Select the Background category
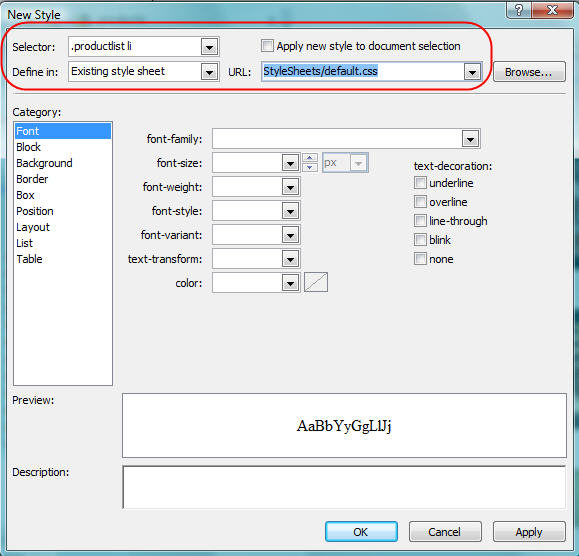Image resolution: width=579 pixels, height=556 pixels. [44, 163]
